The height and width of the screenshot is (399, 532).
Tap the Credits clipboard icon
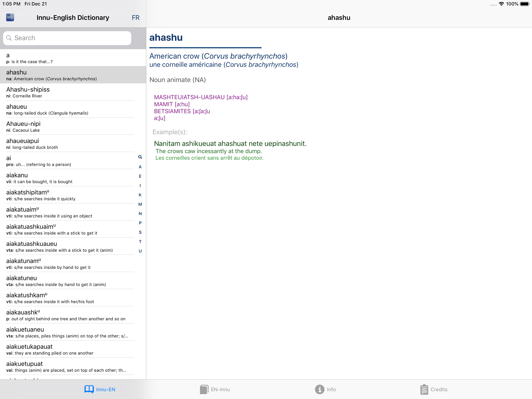coord(424,389)
